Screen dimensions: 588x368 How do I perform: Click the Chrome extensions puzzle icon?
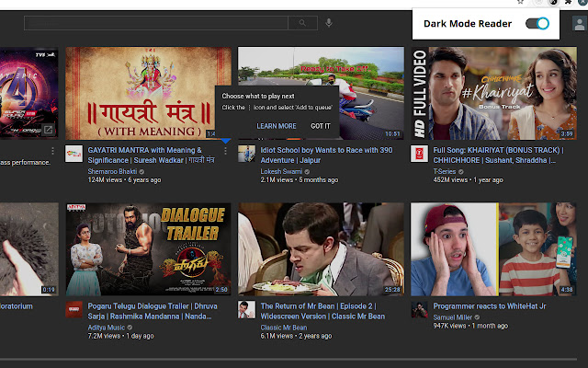click(x=569, y=2)
